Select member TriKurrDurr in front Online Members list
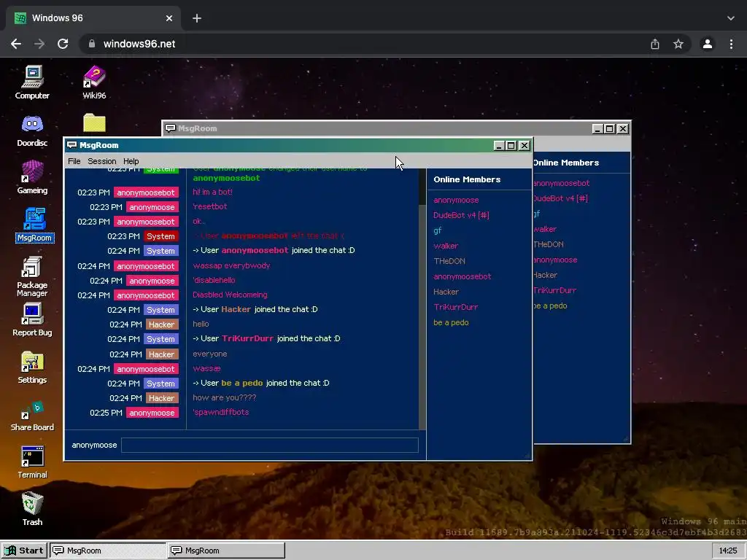 (455, 307)
